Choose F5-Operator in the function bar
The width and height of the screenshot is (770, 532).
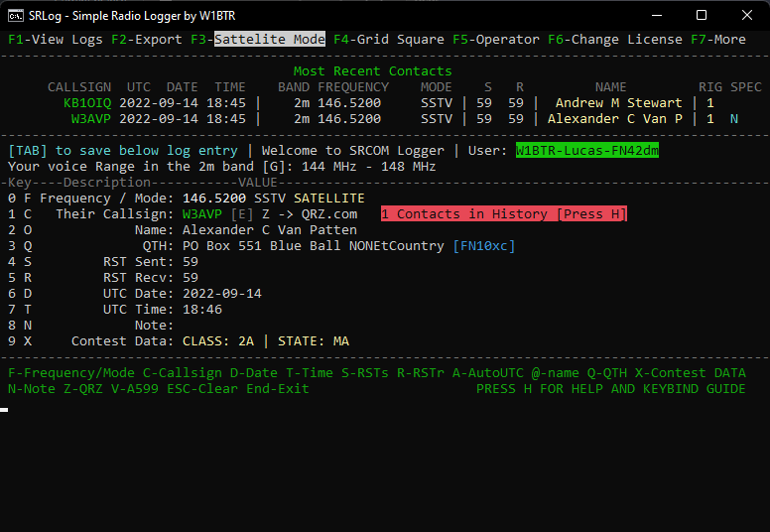point(495,40)
